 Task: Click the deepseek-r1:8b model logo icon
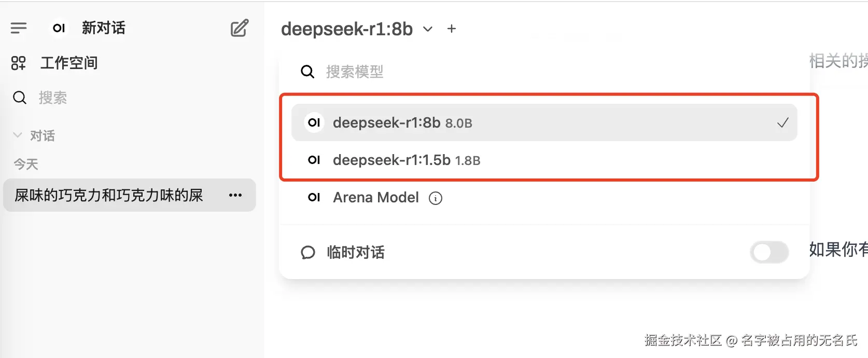tap(314, 122)
